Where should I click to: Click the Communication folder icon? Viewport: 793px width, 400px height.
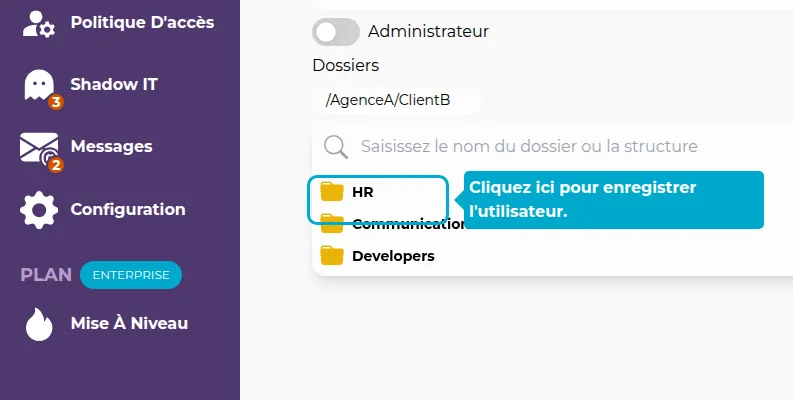coord(331,223)
